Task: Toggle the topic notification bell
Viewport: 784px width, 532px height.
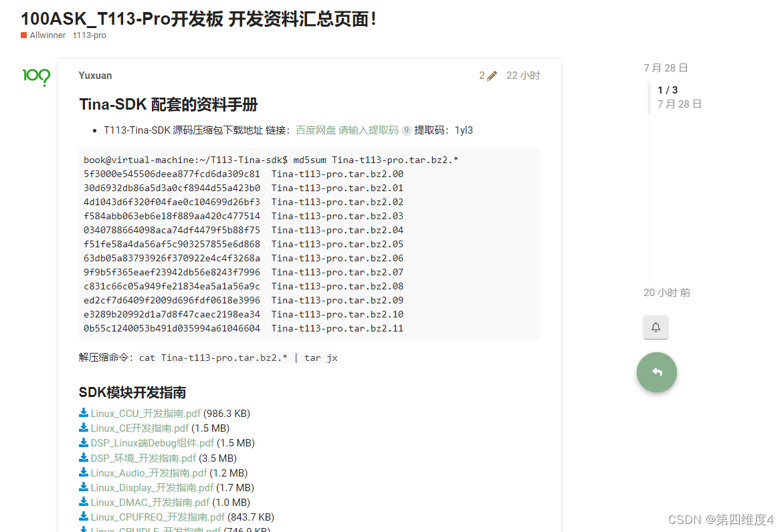Action: click(656, 327)
